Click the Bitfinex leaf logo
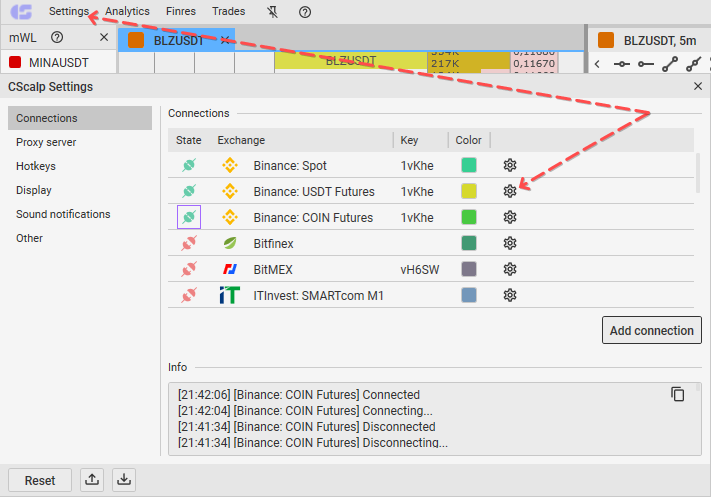Image resolution: width=711 pixels, height=497 pixels. 230,243
